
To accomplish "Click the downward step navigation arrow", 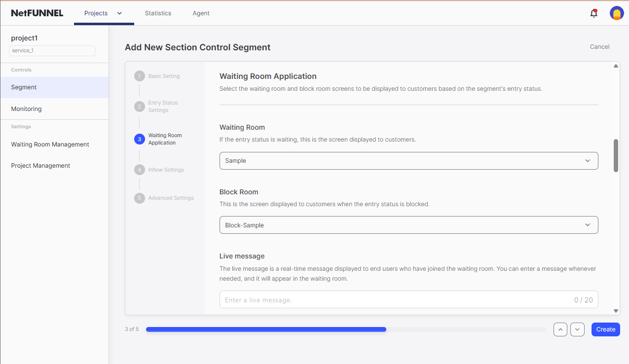I will tap(577, 329).
